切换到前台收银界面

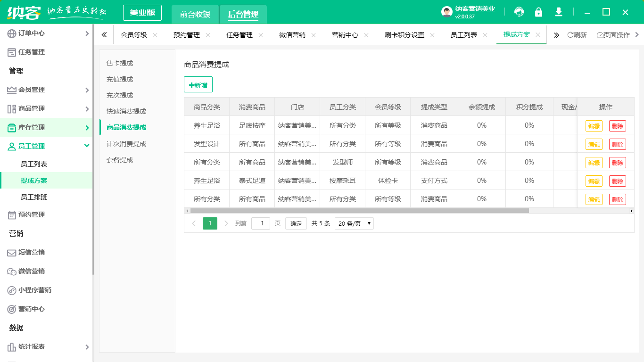(195, 13)
